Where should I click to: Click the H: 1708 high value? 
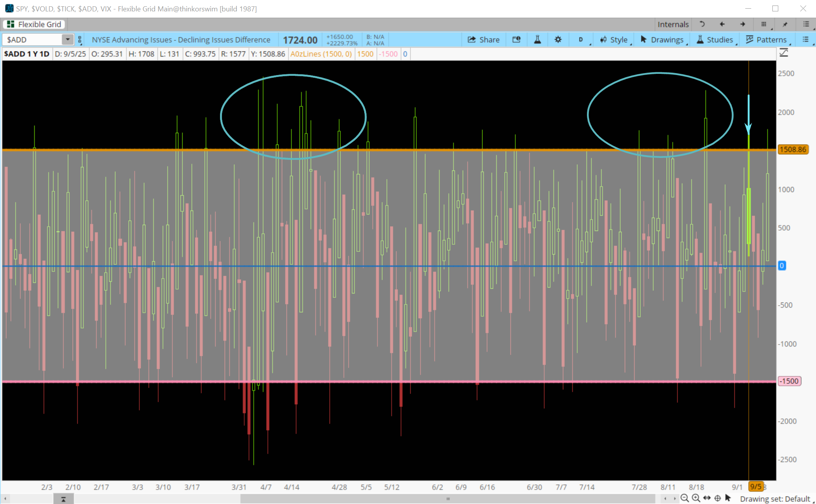(x=141, y=54)
